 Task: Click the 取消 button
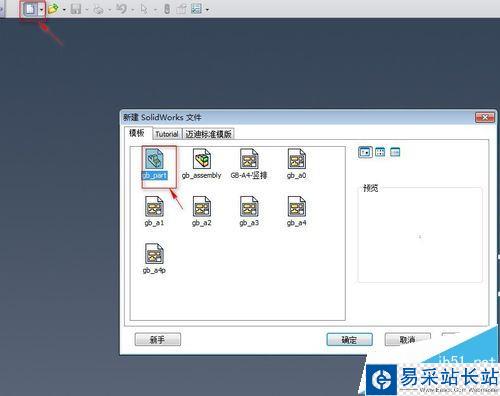click(408, 340)
